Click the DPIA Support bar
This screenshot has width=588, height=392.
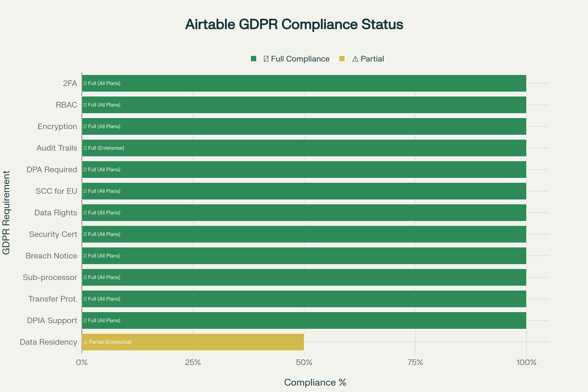pyautogui.click(x=304, y=320)
